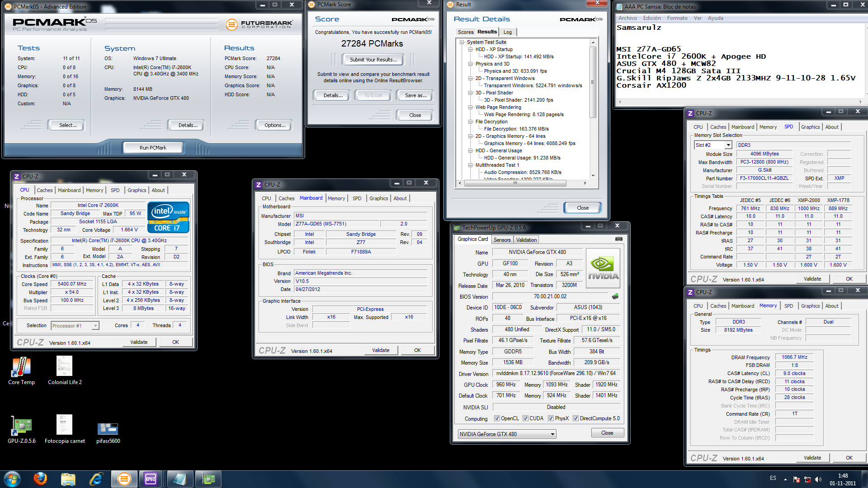This screenshot has width=868, height=488.
Task: Open Colonial Life 2 desktop file
Action: [65, 371]
